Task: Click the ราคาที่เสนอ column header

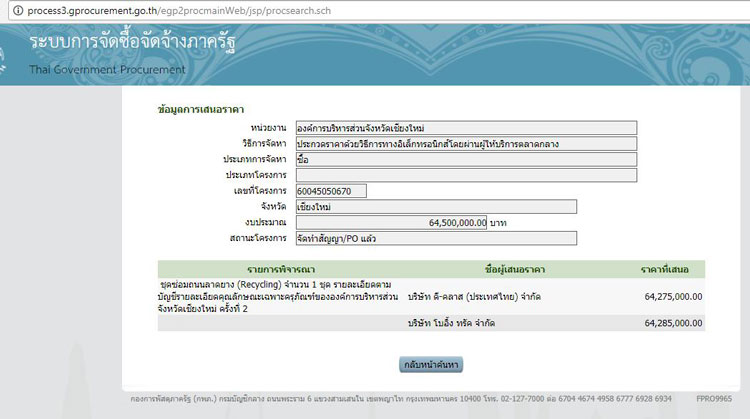Action: pos(670,270)
